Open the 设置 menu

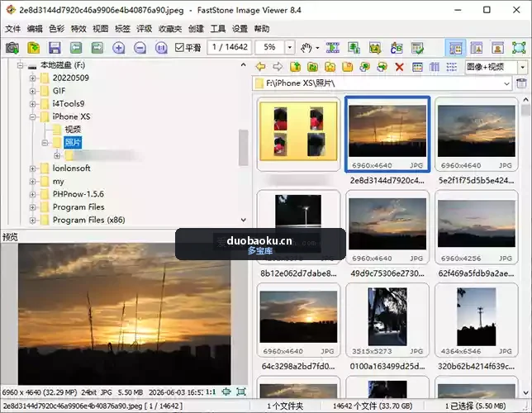[x=240, y=29]
